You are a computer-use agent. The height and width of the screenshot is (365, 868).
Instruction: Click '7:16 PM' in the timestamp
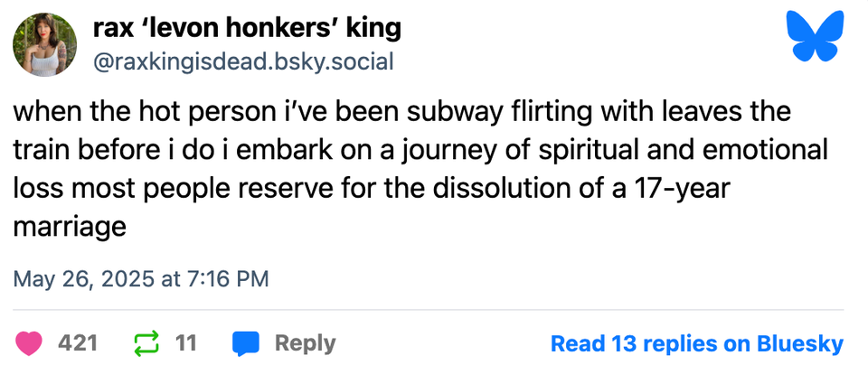point(228,277)
